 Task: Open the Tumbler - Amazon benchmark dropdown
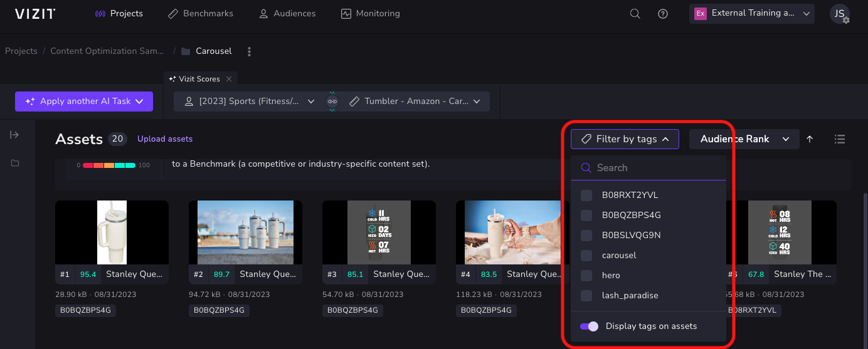(415, 102)
